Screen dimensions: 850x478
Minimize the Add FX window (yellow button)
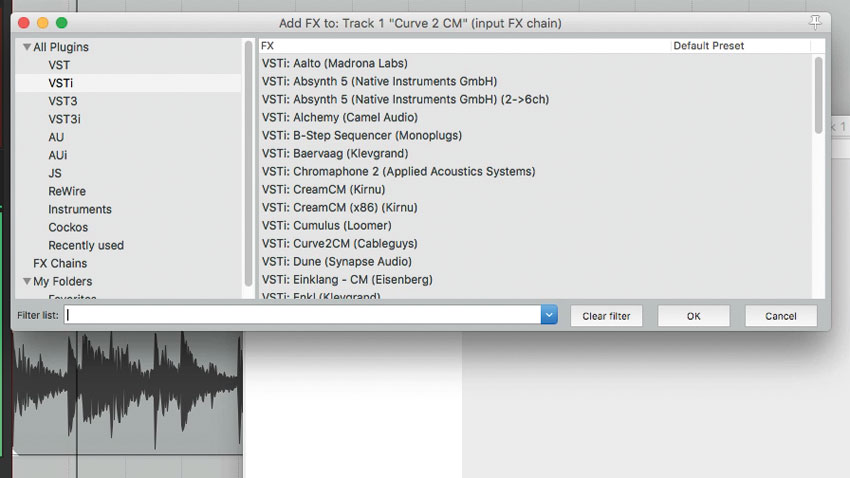(x=43, y=23)
